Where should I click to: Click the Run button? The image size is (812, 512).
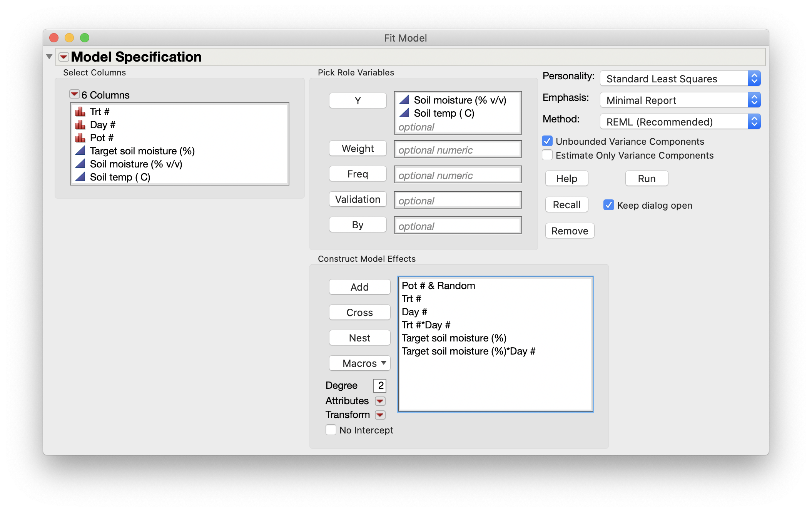click(646, 179)
